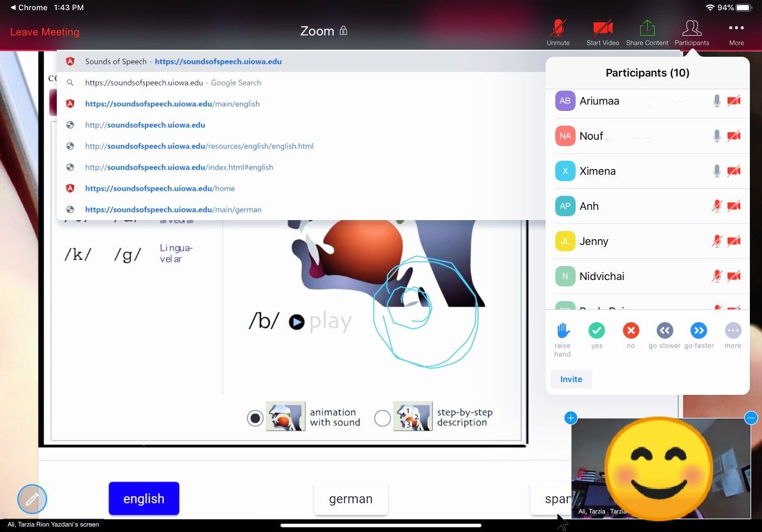The width and height of the screenshot is (762, 532).
Task: Return to Chrome via back indicator
Action: (x=29, y=8)
